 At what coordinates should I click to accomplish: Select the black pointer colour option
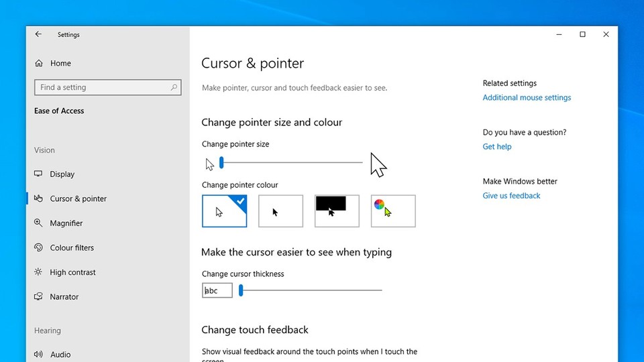(x=280, y=211)
